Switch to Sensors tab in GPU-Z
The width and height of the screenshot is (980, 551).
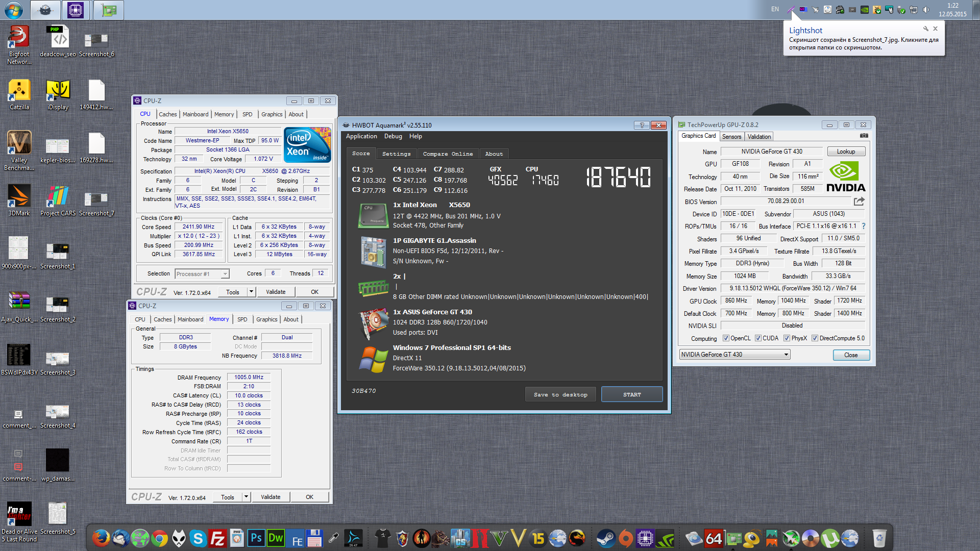(731, 137)
